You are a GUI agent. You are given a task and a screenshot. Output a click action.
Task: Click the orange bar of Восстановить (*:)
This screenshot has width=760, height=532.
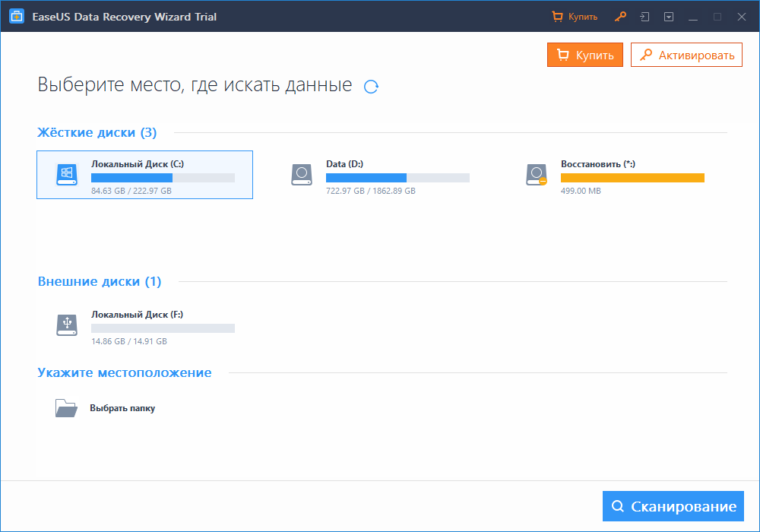point(632,178)
